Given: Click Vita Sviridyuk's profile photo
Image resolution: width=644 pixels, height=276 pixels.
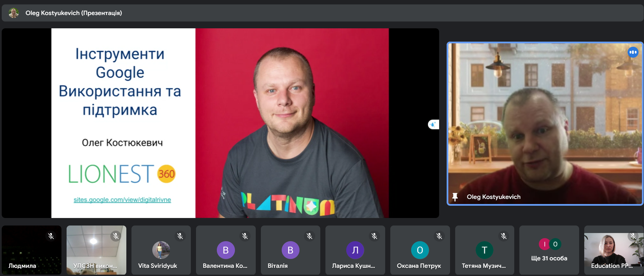Looking at the screenshot, I should 161,250.
